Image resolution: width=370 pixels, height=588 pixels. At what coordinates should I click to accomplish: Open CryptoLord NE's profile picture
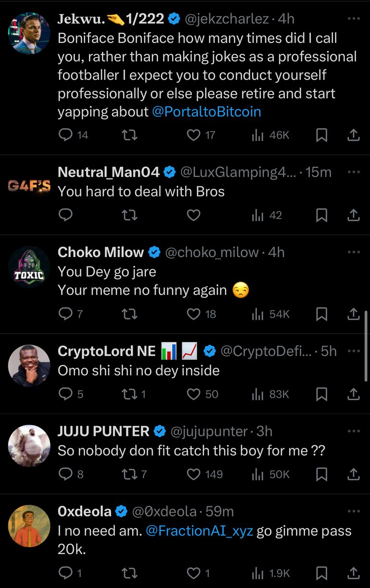29,366
